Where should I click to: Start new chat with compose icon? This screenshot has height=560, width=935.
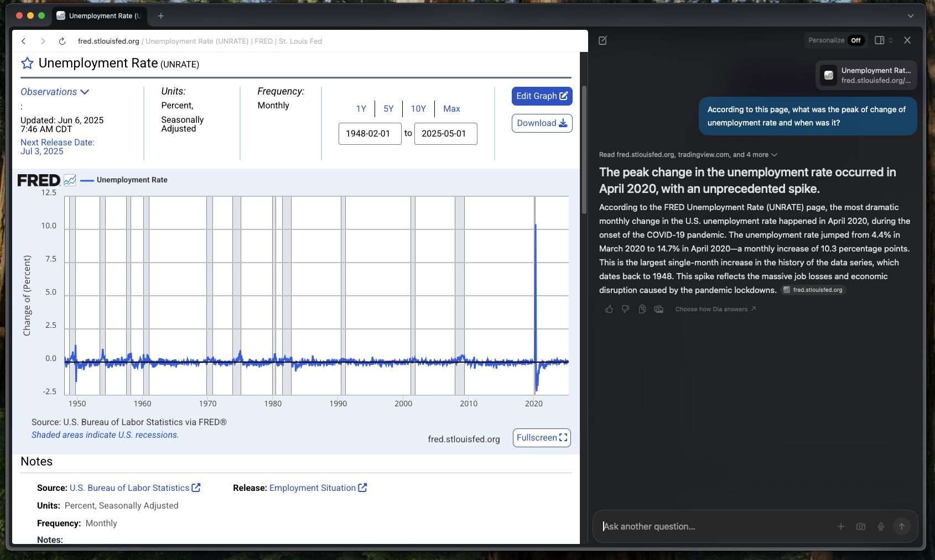pos(603,40)
